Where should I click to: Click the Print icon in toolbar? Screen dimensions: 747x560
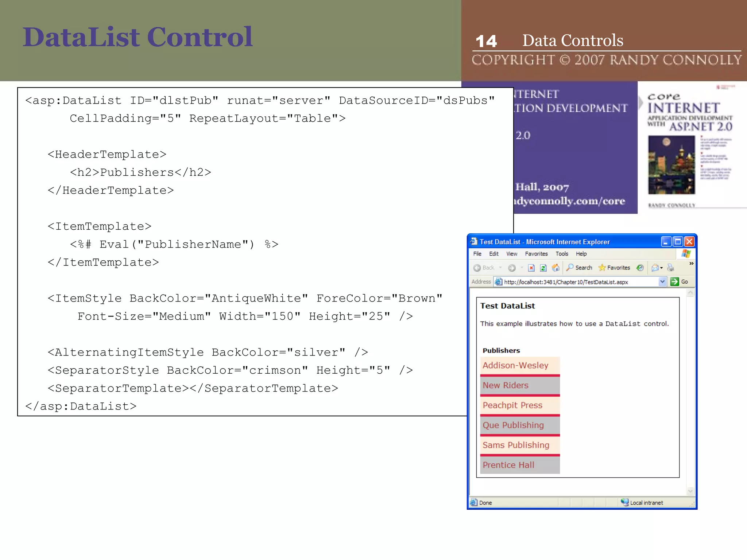pos(670,268)
